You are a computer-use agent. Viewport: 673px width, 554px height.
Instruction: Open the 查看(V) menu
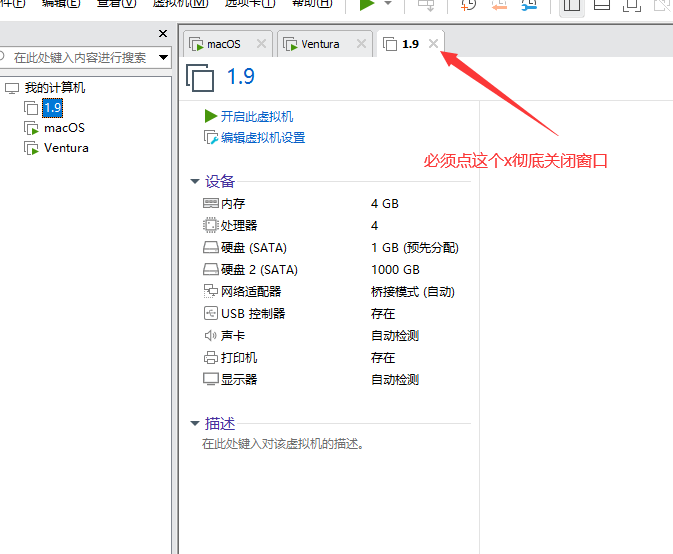point(116,3)
